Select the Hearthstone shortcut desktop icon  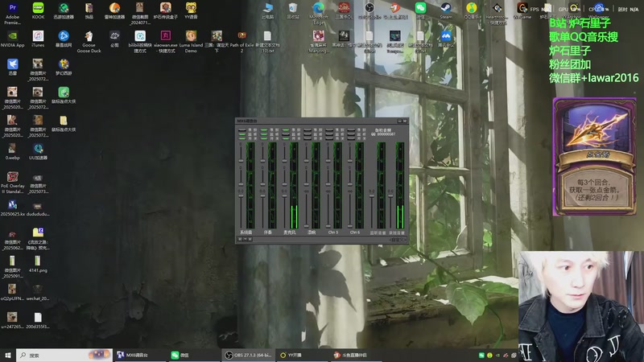click(x=497, y=13)
